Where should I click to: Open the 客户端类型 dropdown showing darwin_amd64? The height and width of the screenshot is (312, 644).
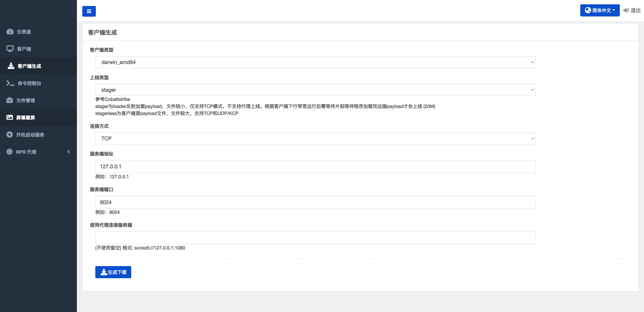click(315, 62)
